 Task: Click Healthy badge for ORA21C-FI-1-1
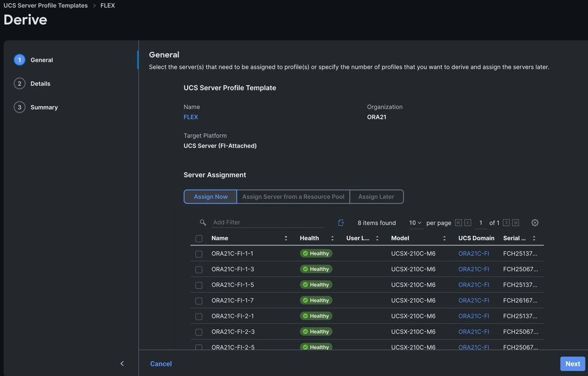(x=316, y=254)
